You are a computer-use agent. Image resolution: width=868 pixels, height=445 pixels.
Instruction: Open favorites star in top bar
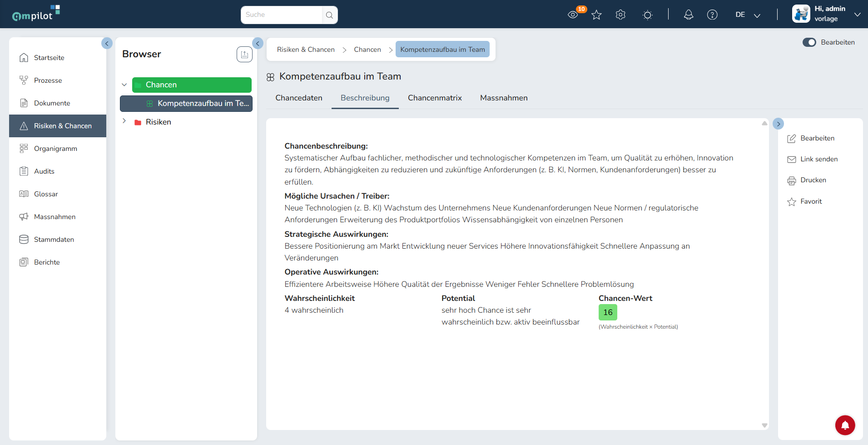point(596,15)
